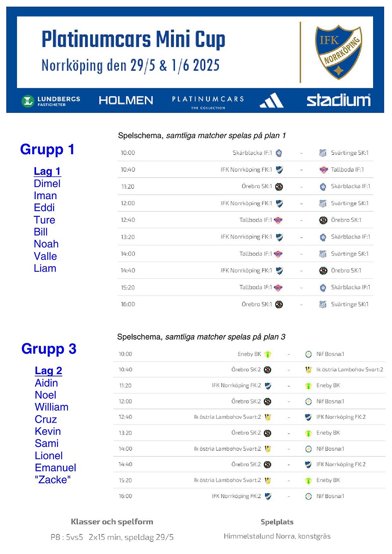
Task: Click Örebro SK:1 badge in the 11:20 match
Action: [x=279, y=187]
